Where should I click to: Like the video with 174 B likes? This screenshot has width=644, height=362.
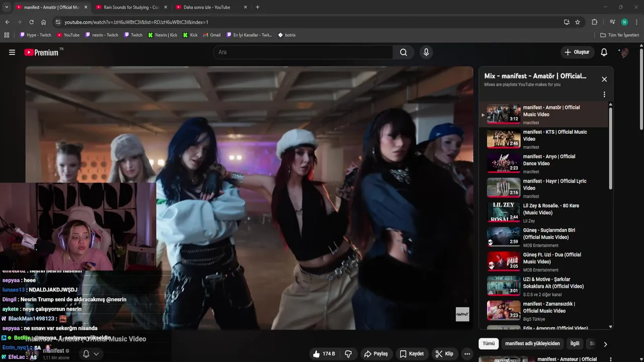(x=324, y=354)
